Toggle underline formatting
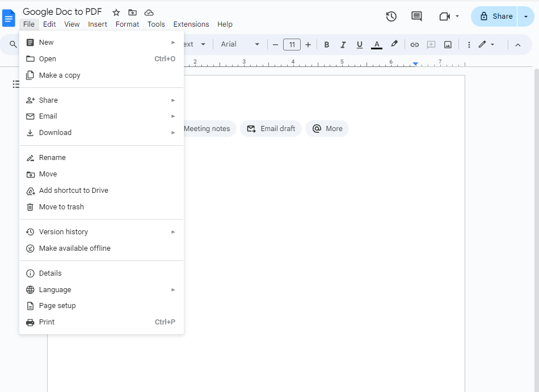 [x=359, y=44]
